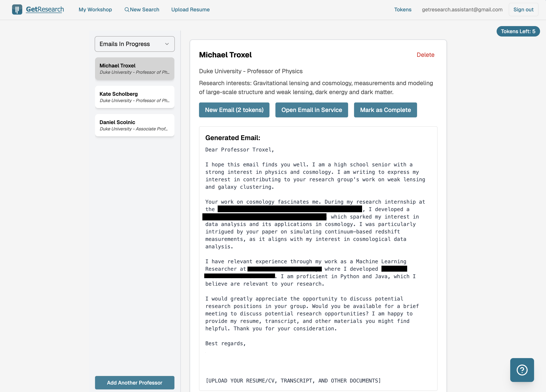Image resolution: width=546 pixels, height=392 pixels.
Task: Click the GetResearch logo icon
Action: point(17,9)
